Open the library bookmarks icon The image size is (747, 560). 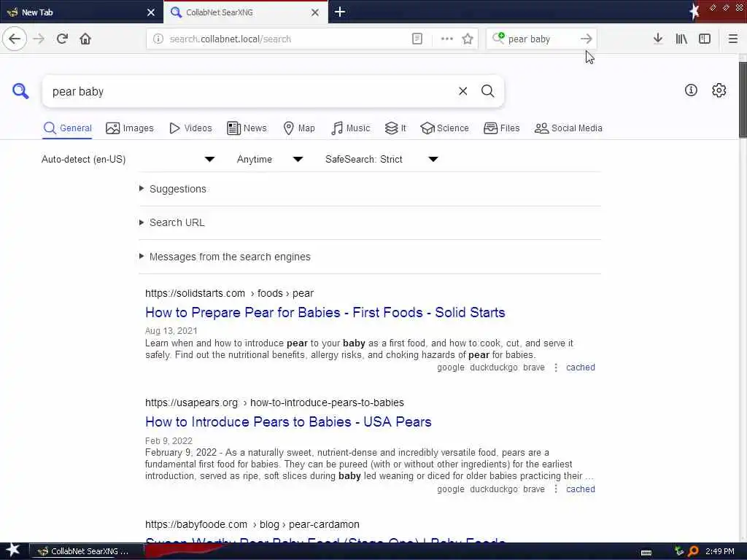[x=681, y=39]
